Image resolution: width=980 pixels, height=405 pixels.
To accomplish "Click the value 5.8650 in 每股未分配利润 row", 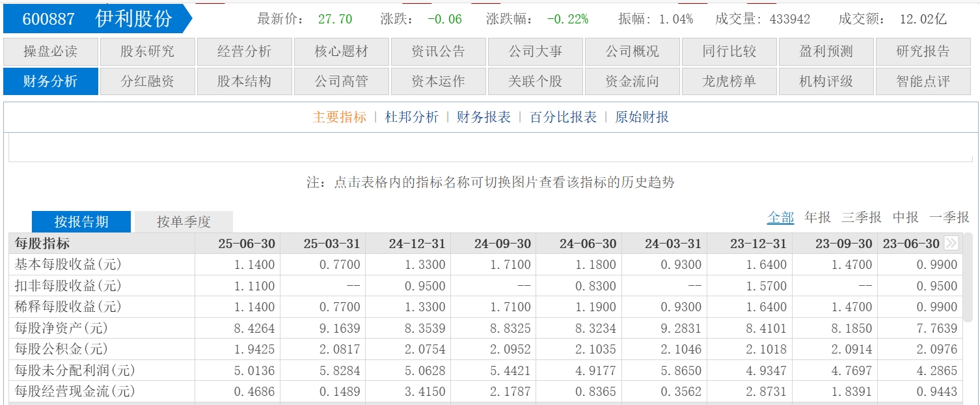I will point(680,370).
